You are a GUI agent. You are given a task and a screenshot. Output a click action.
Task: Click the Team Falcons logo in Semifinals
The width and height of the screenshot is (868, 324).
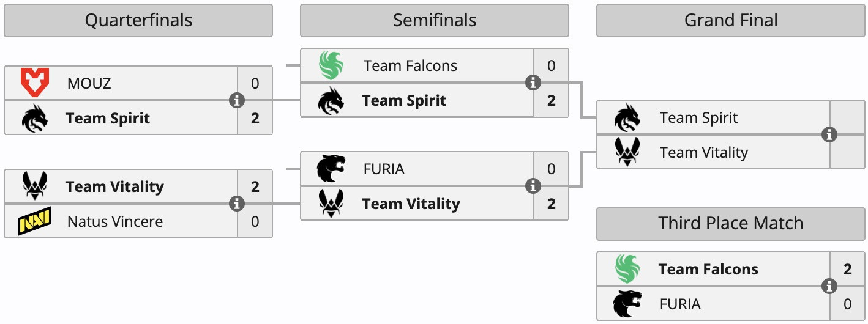331,66
